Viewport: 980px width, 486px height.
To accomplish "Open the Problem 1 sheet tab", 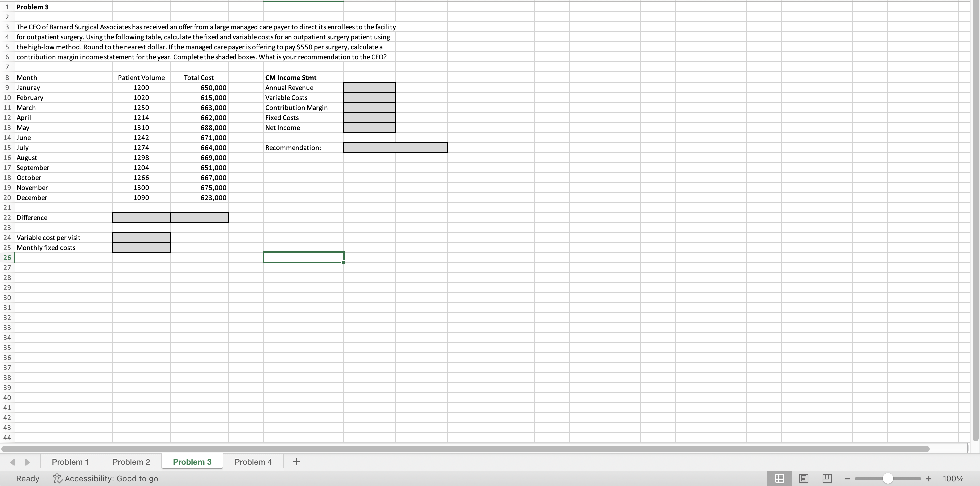I will pyautogui.click(x=70, y=462).
